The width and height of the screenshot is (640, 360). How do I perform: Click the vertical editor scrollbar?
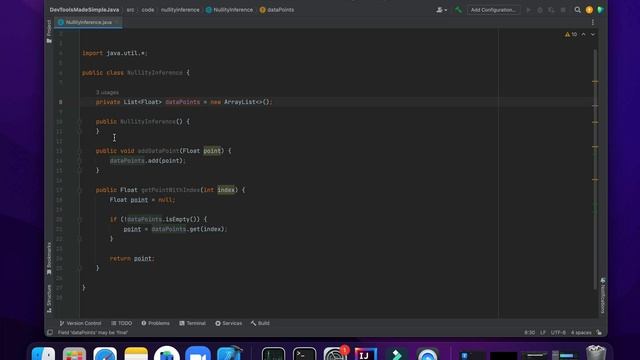point(595,169)
